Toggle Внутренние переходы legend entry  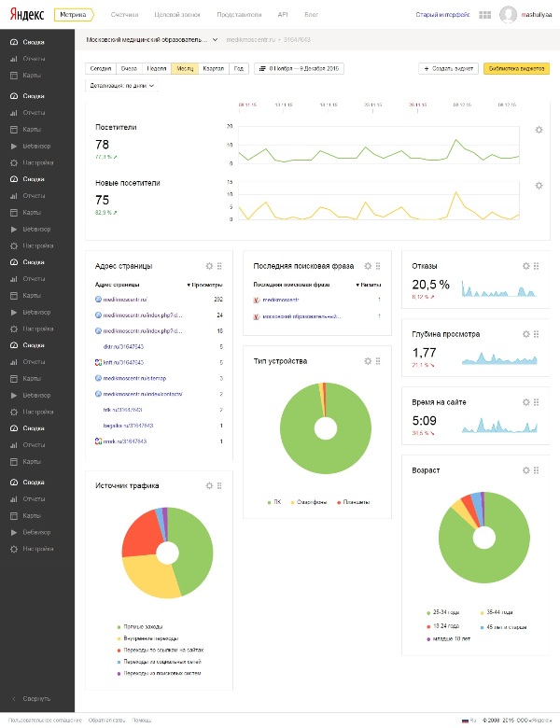(147, 638)
